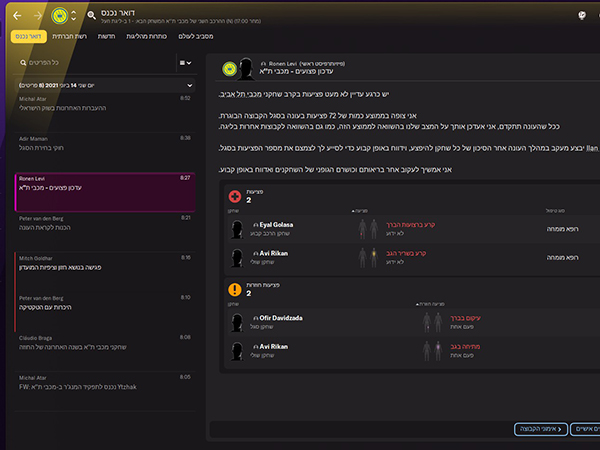Collapse the 14 June 2021 date group
600x450 pixels.
[189, 85]
